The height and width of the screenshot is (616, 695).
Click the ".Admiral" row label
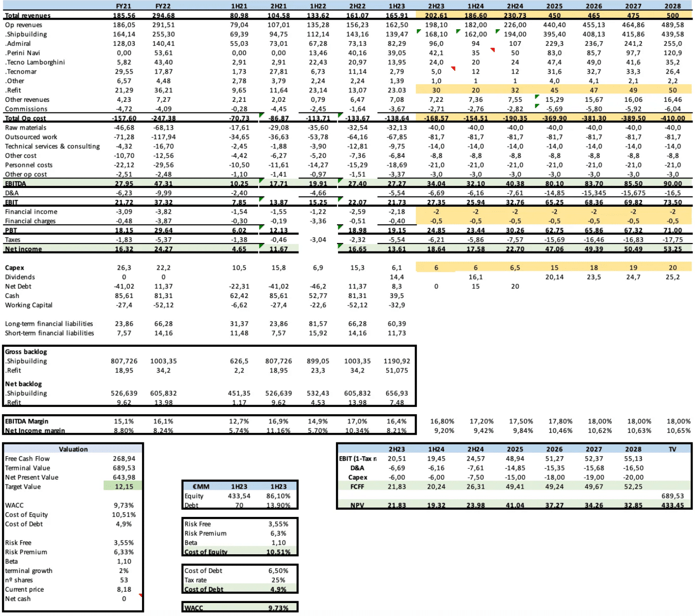(18, 44)
